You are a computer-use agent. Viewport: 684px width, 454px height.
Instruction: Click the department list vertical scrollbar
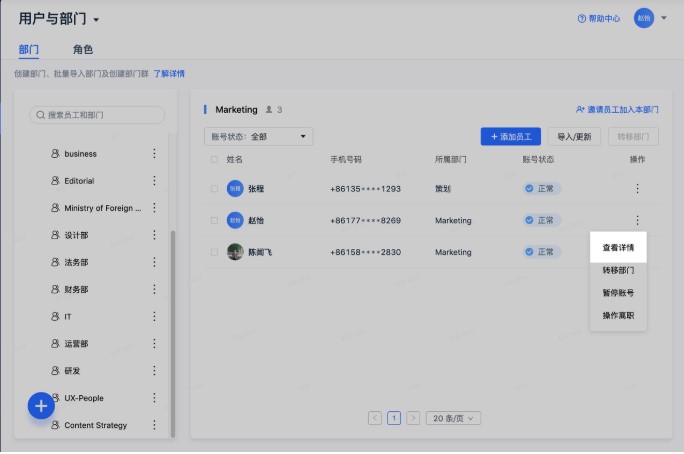173,334
